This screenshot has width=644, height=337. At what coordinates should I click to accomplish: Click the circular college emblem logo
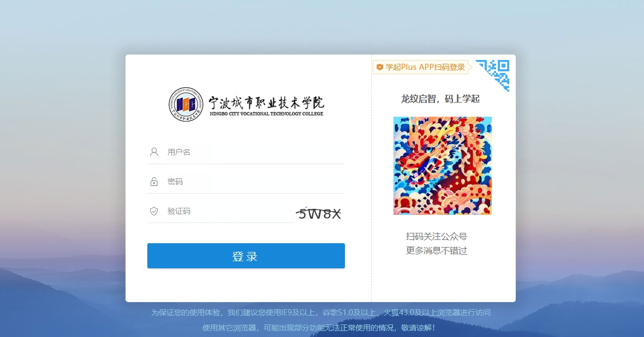(x=187, y=105)
